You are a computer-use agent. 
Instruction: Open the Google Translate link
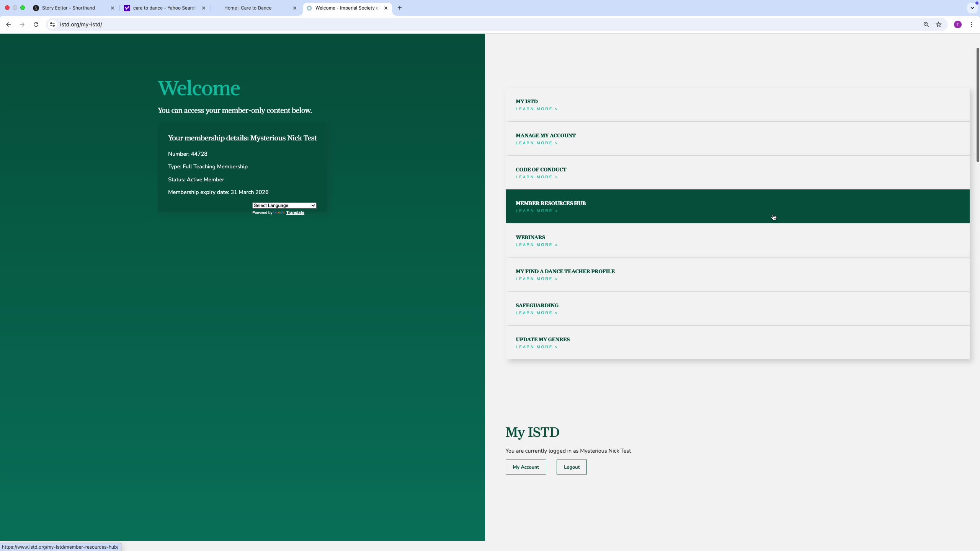tap(295, 213)
